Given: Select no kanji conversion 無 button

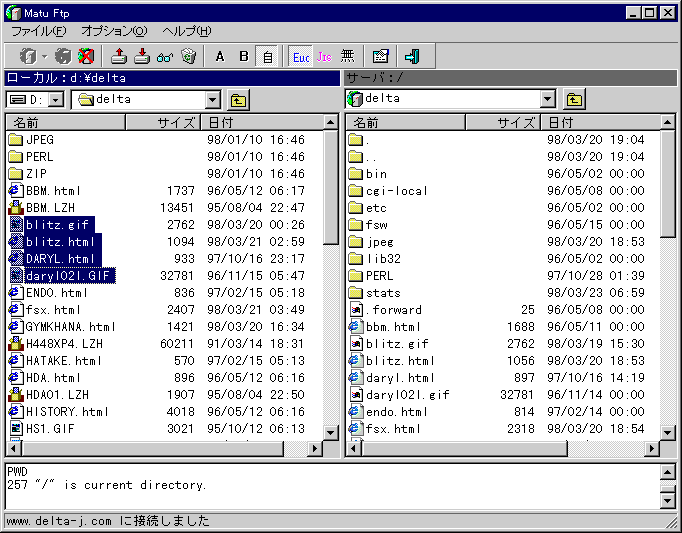Looking at the screenshot, I should click(348, 57).
